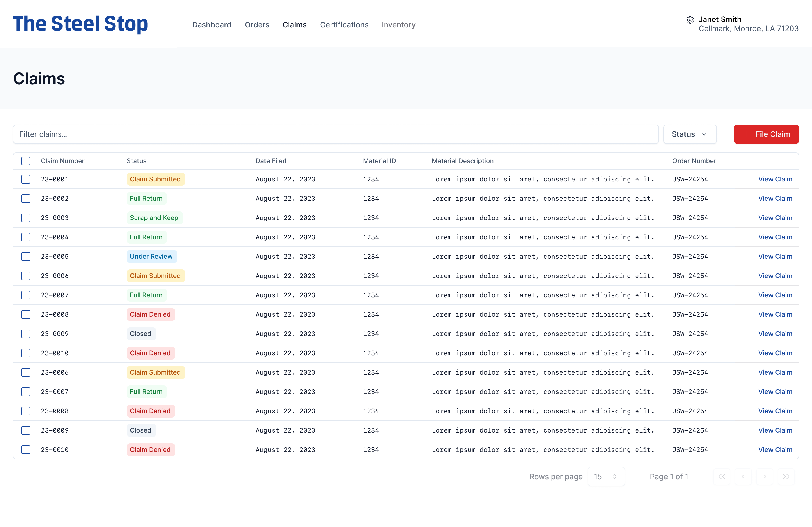Go to first page double-chevron icon
812x527 pixels.
coord(722,476)
